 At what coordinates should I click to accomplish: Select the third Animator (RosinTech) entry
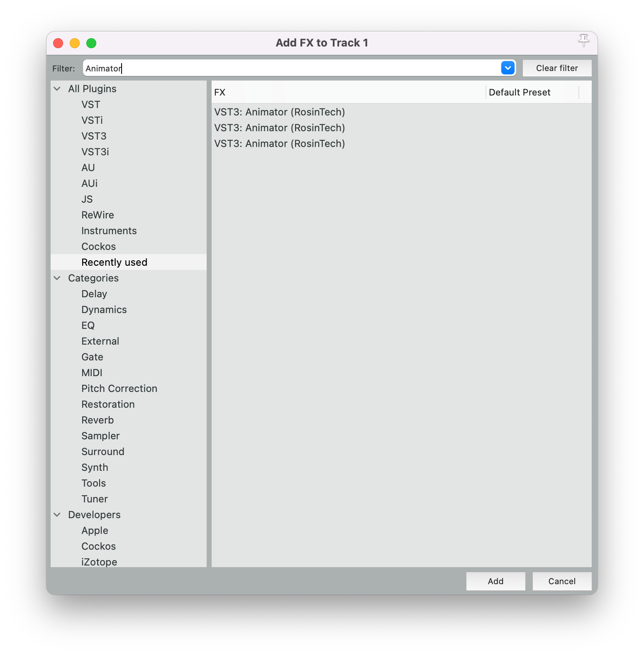[279, 144]
